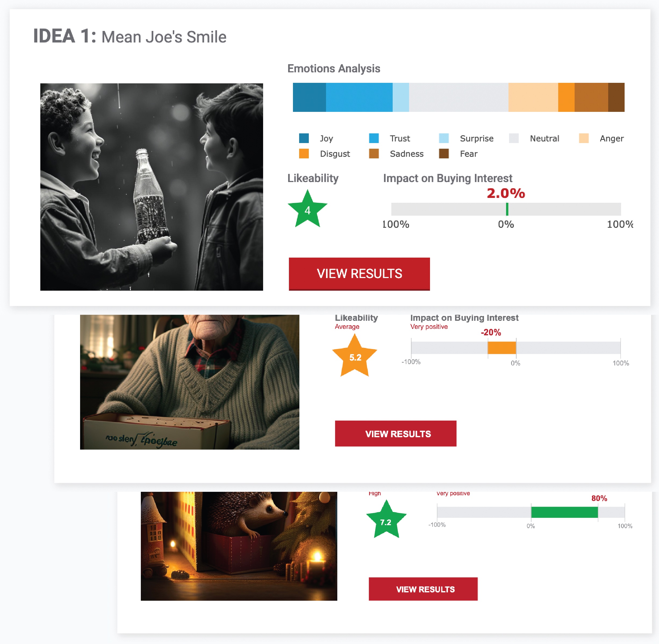Click the green marker on the 2.0% buying interest bar

click(x=507, y=209)
